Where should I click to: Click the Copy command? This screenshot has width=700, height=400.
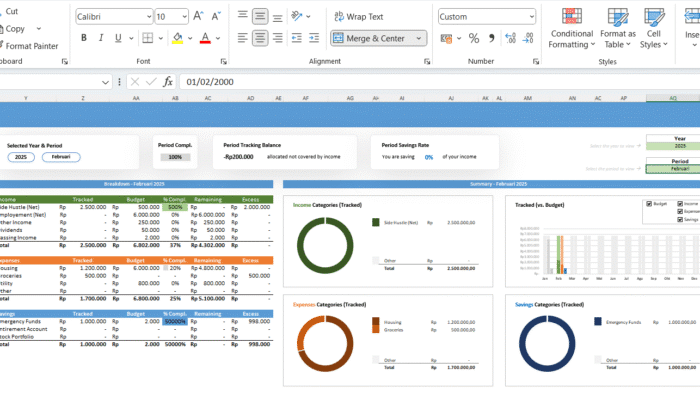coord(13,29)
